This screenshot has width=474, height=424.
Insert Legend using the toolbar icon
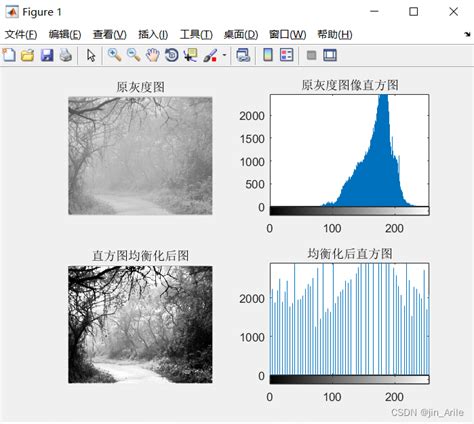pos(287,55)
